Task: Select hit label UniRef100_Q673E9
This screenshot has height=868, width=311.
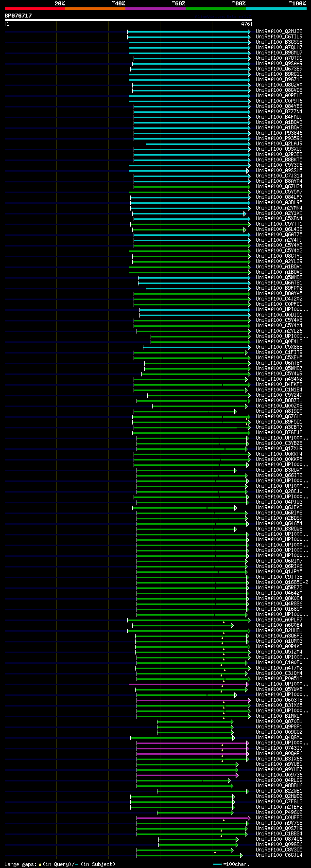Action: pyautogui.click(x=279, y=69)
